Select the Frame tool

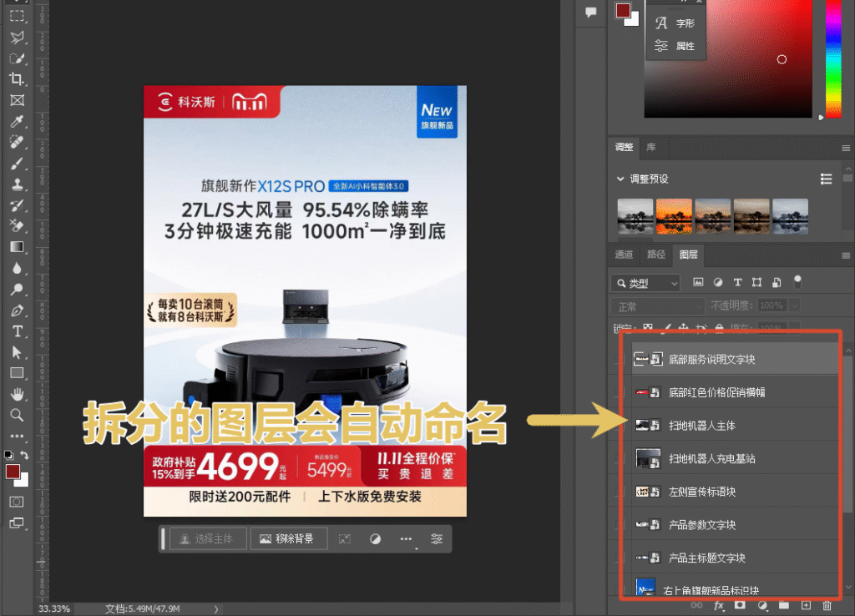17,100
